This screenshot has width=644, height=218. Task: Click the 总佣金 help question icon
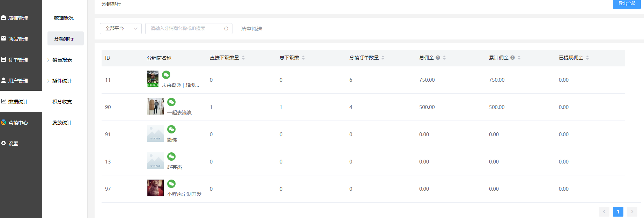438,58
